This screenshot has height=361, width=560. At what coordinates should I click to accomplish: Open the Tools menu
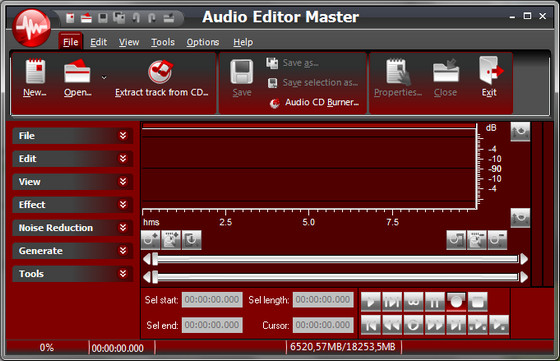163,42
